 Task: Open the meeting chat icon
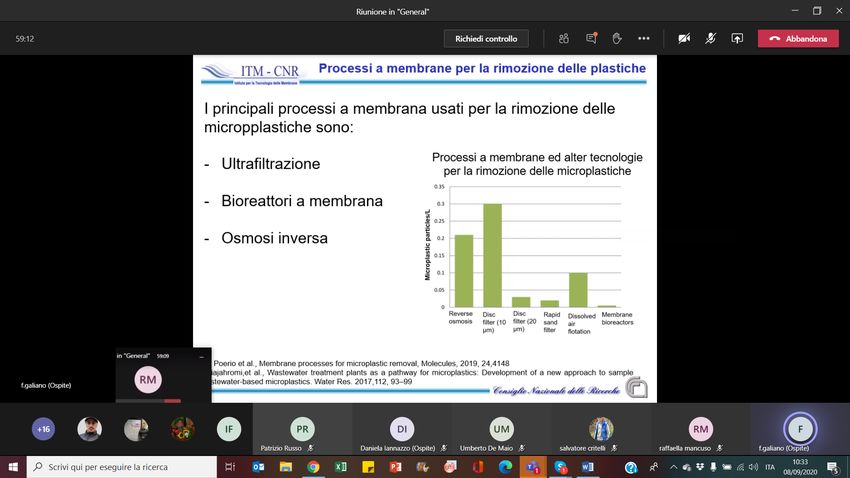pos(591,38)
